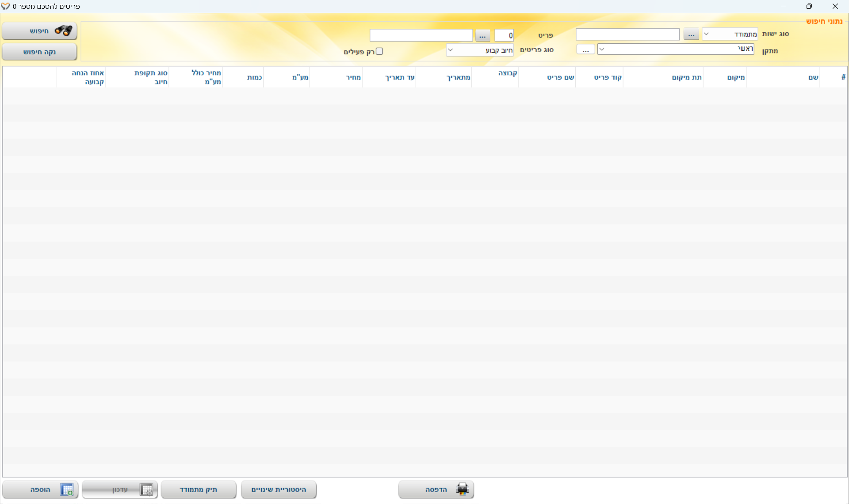Expand the מתקן dropdown showing ראשי
849x504 pixels.
[x=602, y=49]
